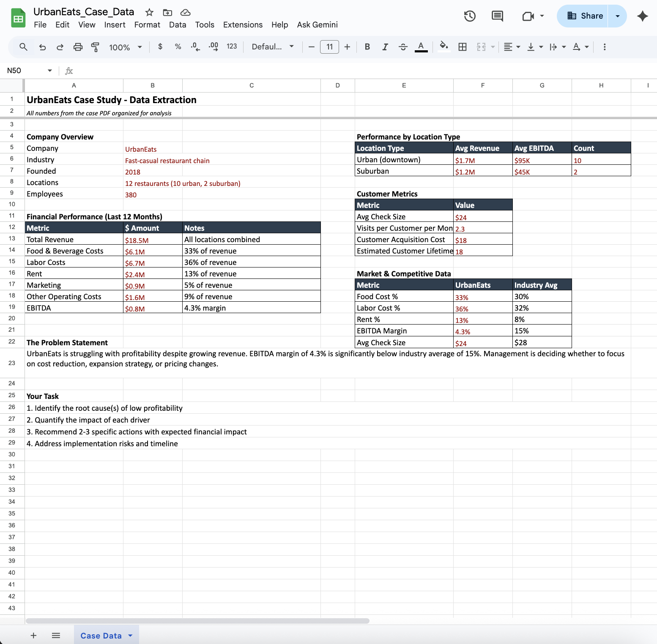
Task: Toggle strikethrough formatting
Action: point(403,47)
